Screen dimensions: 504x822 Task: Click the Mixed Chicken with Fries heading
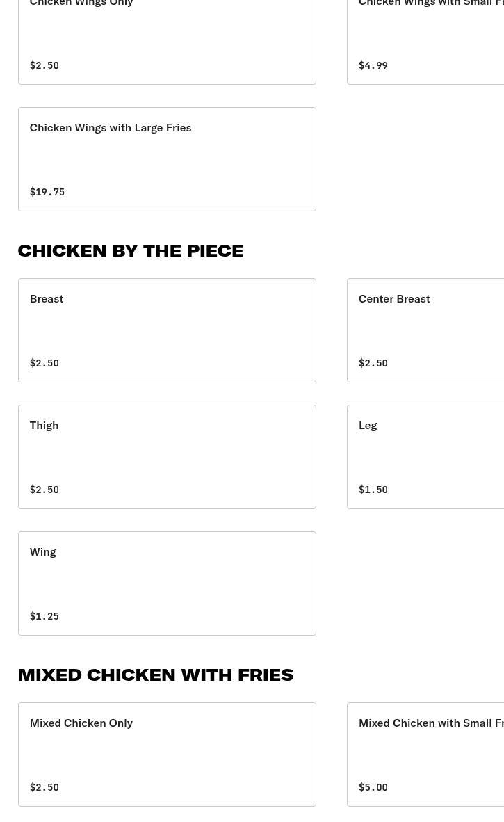[x=156, y=675]
